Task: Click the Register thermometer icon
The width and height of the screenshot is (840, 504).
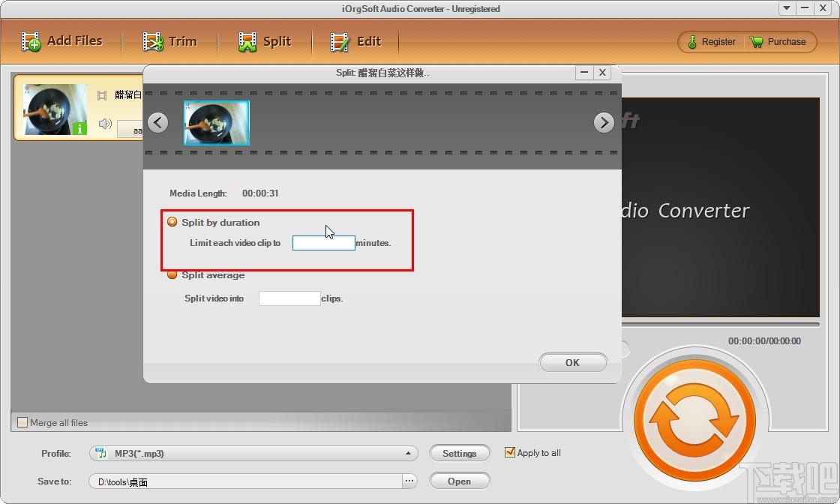Action: (691, 42)
